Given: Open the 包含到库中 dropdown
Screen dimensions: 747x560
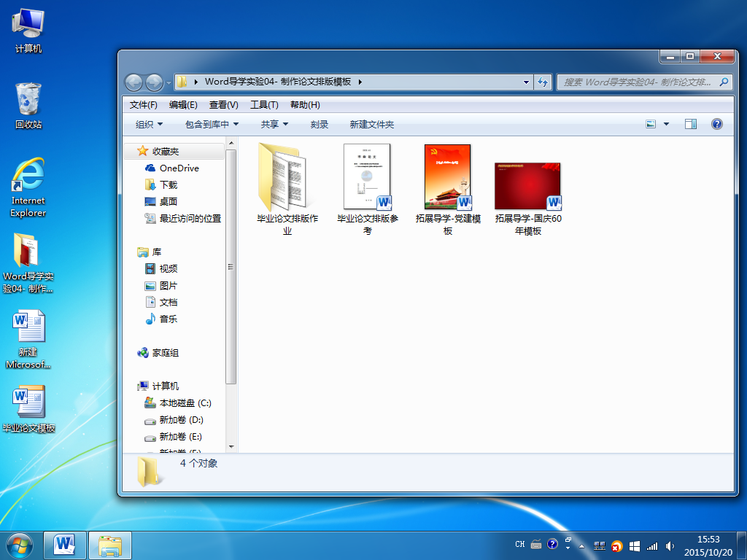Looking at the screenshot, I should (212, 124).
